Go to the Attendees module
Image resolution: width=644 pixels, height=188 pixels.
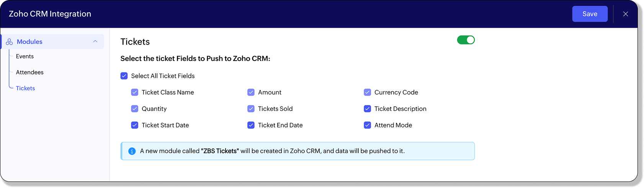tap(30, 73)
